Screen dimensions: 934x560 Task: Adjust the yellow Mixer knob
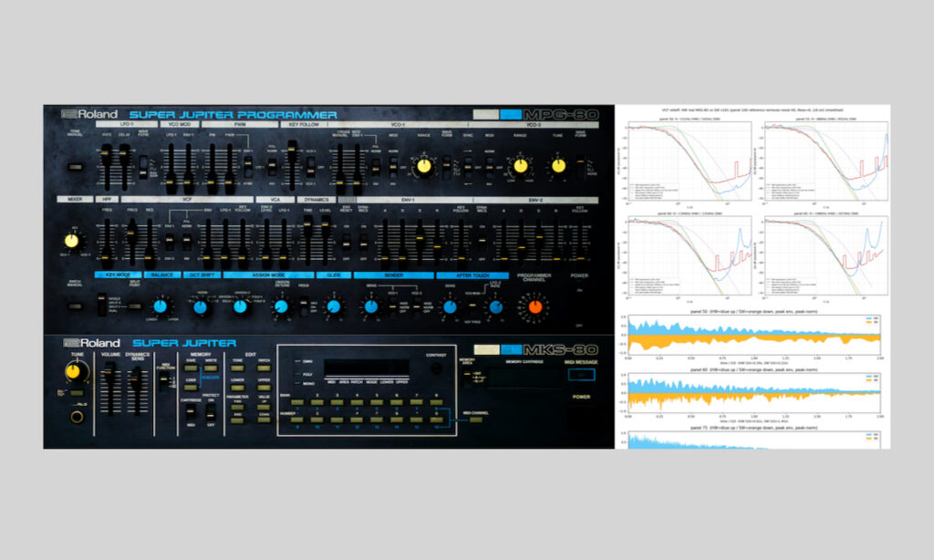(x=71, y=241)
